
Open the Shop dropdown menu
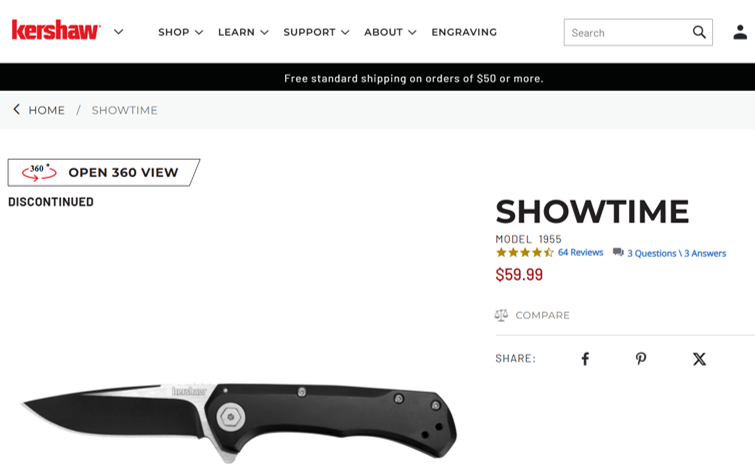pyautogui.click(x=181, y=32)
